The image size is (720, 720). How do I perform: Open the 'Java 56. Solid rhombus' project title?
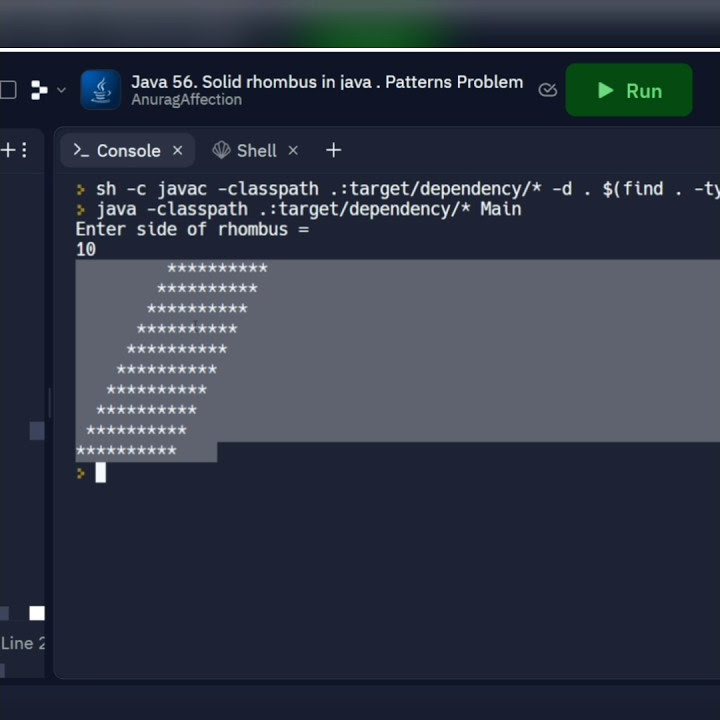point(326,82)
